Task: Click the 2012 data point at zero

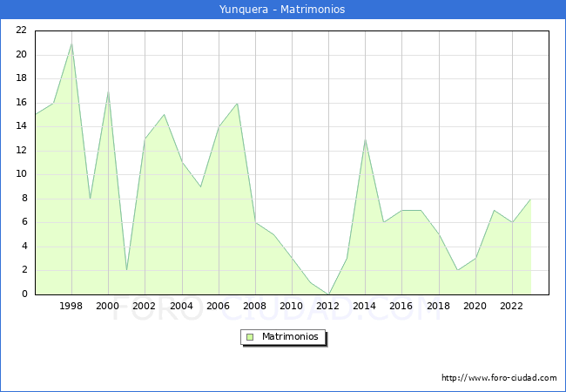Action: point(328,294)
